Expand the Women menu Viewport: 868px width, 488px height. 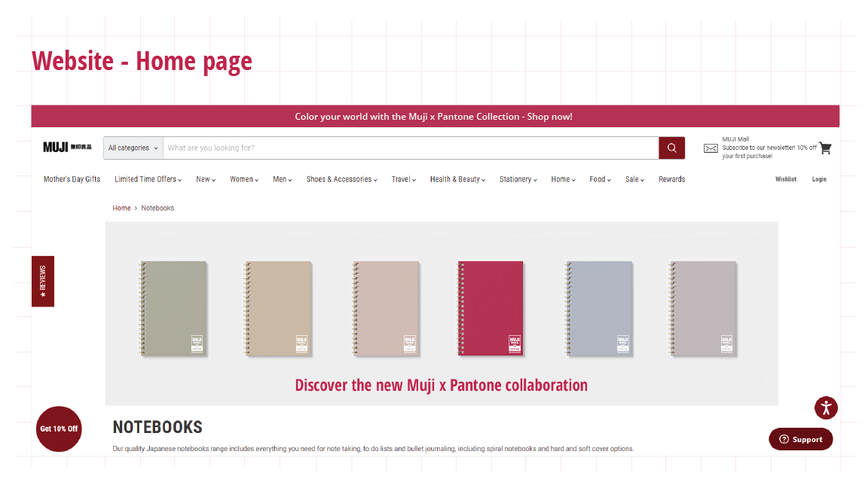pyautogui.click(x=244, y=179)
